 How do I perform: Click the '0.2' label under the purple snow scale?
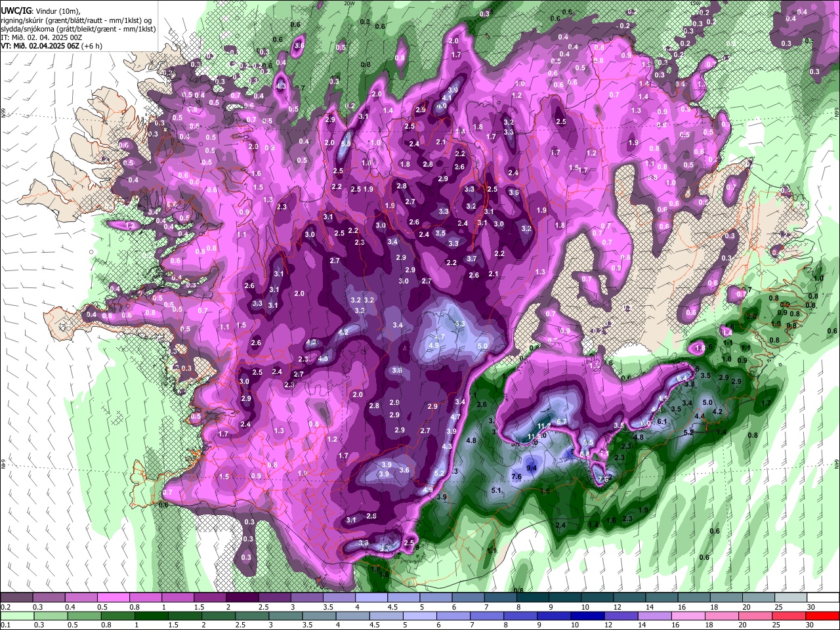tap(6, 607)
